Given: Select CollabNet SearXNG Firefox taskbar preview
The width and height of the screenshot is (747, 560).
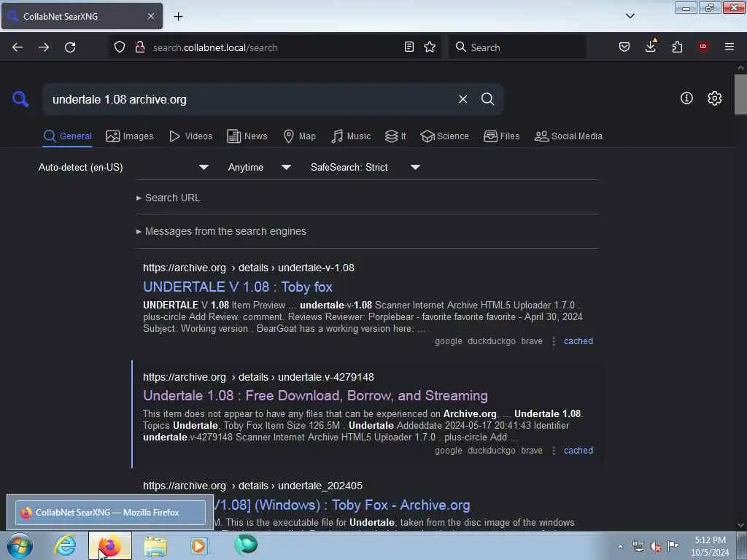Looking at the screenshot, I should point(110,513).
